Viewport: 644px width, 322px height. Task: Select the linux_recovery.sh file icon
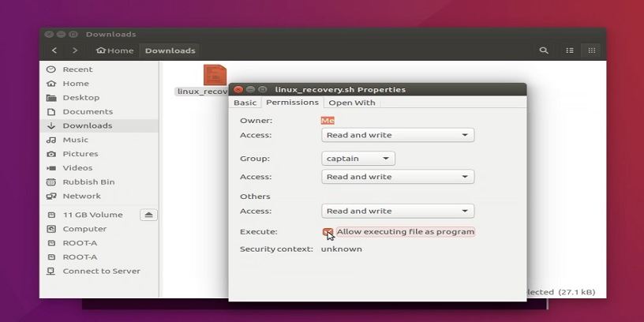pos(214,76)
